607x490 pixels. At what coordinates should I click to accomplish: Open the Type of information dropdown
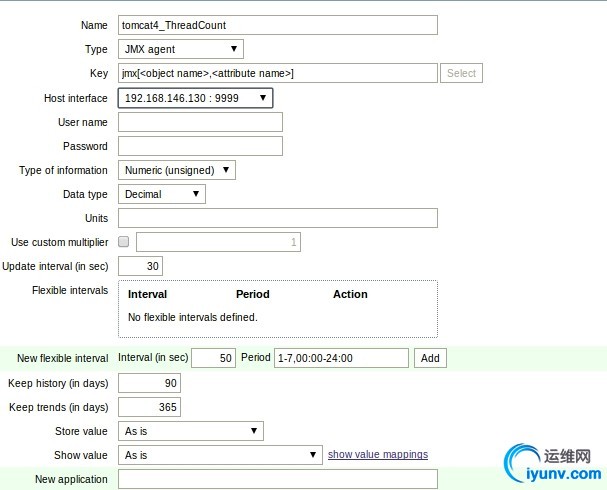pos(177,170)
